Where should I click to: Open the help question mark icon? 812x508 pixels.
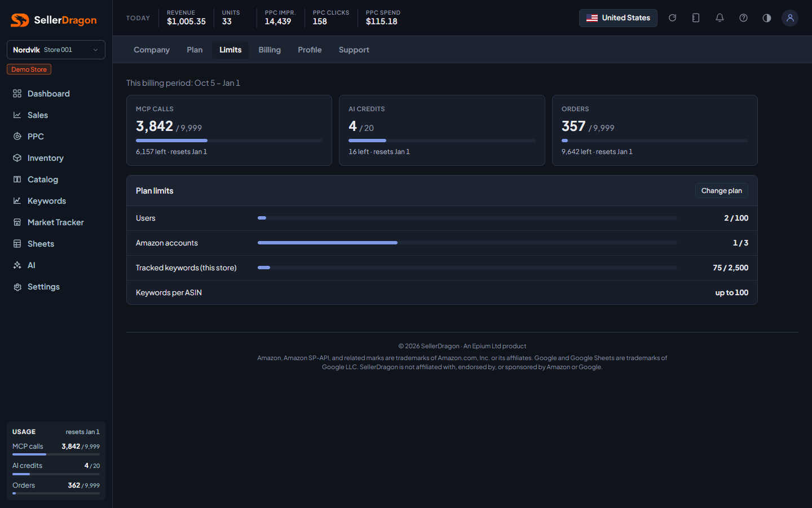[x=743, y=18]
